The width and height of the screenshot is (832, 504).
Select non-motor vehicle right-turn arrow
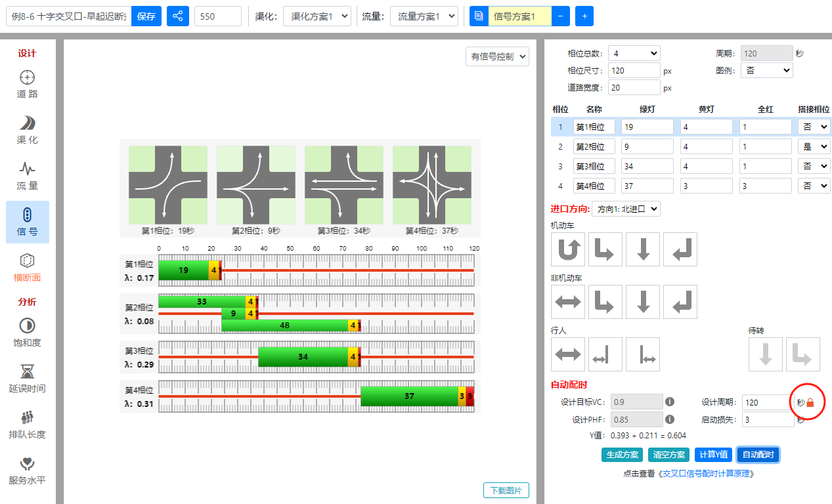pyautogui.click(x=680, y=302)
